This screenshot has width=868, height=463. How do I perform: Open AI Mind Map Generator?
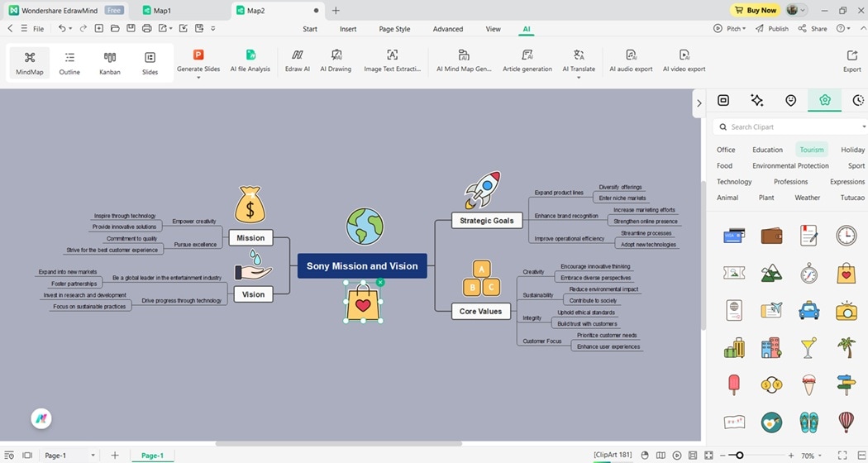(x=464, y=60)
